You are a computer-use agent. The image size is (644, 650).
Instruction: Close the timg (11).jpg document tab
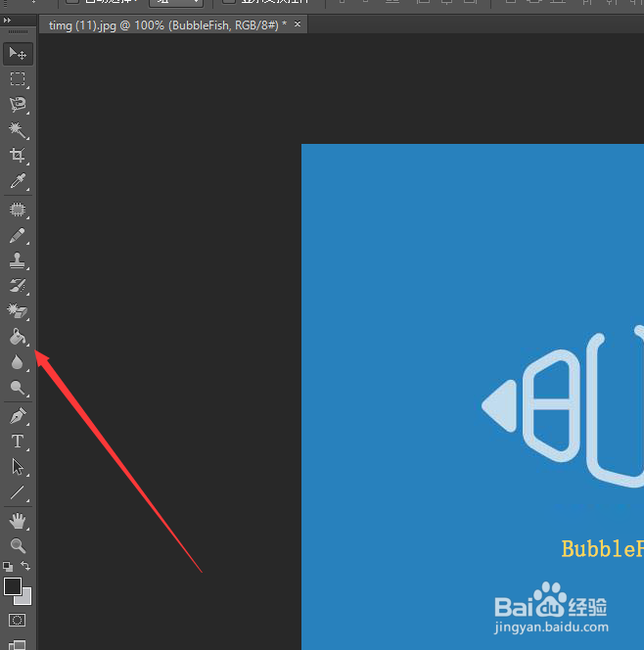(298, 24)
